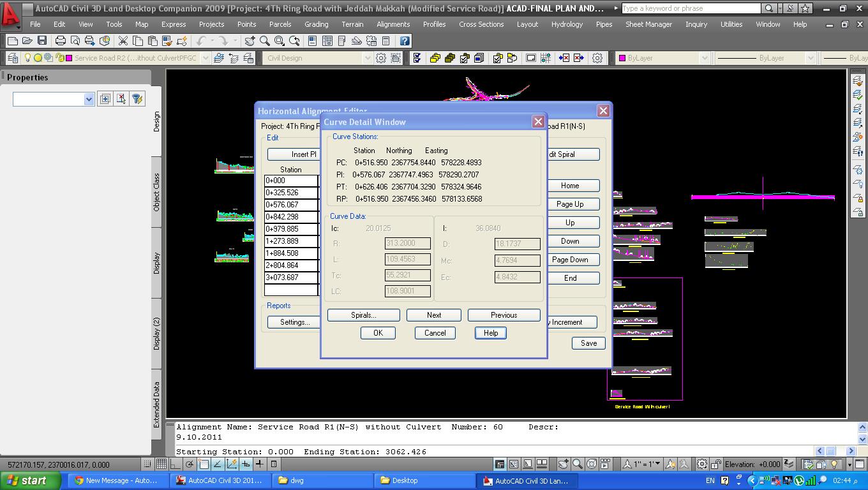Open the ByLayer color dropdown

[x=705, y=58]
